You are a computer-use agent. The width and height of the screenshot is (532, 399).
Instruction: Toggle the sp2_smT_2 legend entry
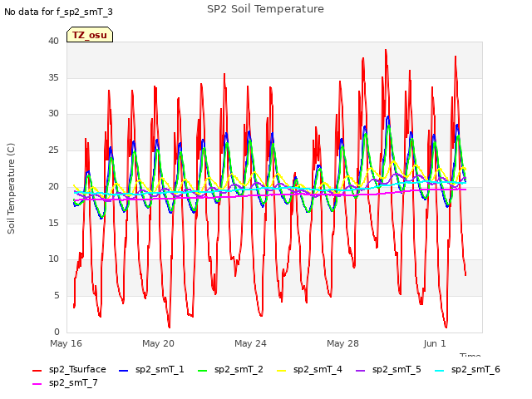point(230,369)
